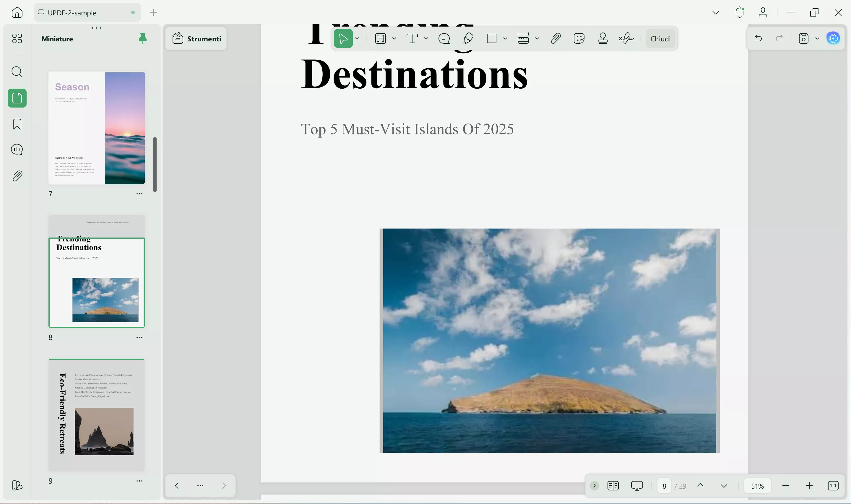Add a signature with the signature tool
The image size is (851, 504).
(626, 38)
